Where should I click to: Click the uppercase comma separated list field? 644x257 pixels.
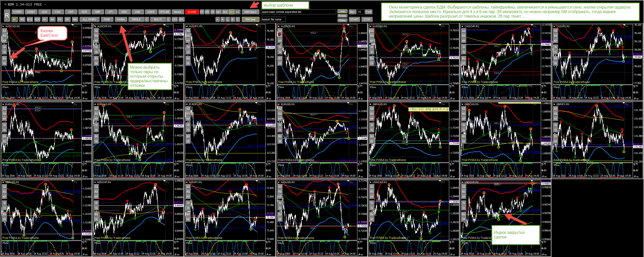(x=298, y=12)
